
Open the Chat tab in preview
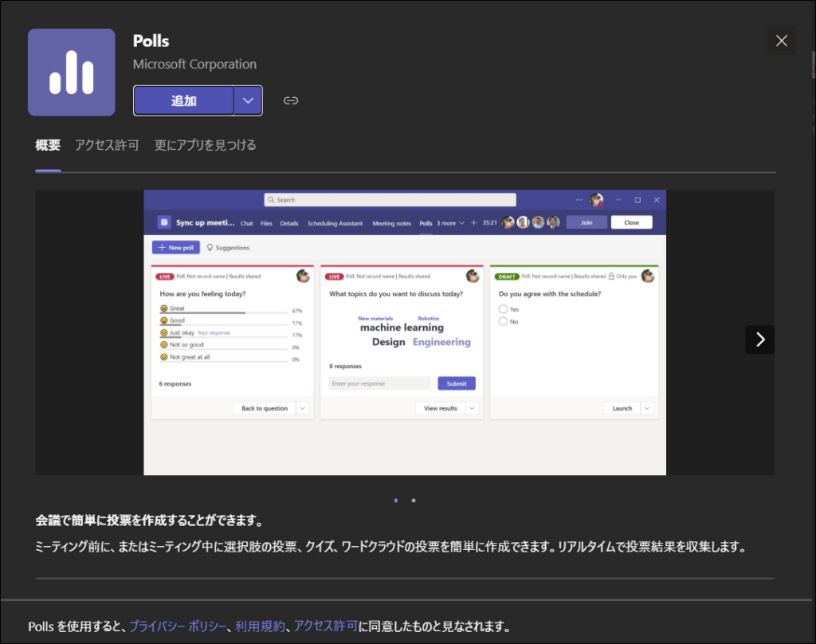[x=247, y=223]
